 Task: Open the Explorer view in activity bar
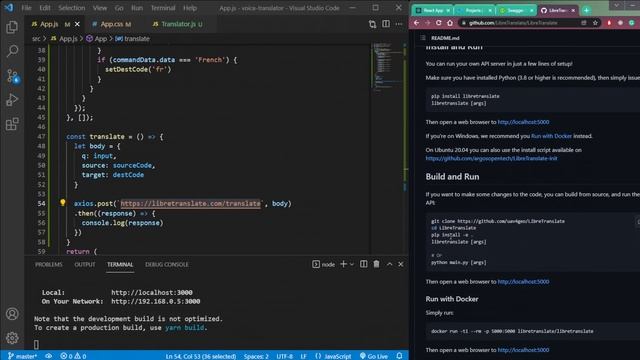[12, 27]
